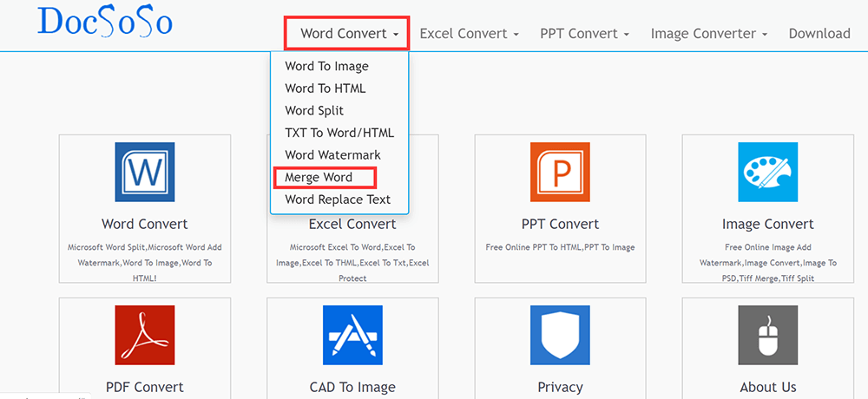Click the About Us mouse icon

coord(767,335)
